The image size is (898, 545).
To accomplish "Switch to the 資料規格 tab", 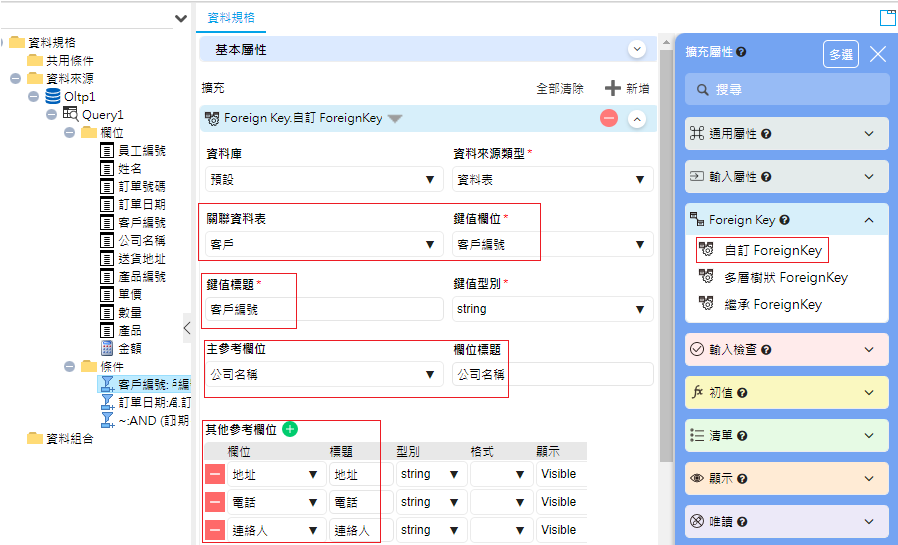I will (x=231, y=18).
